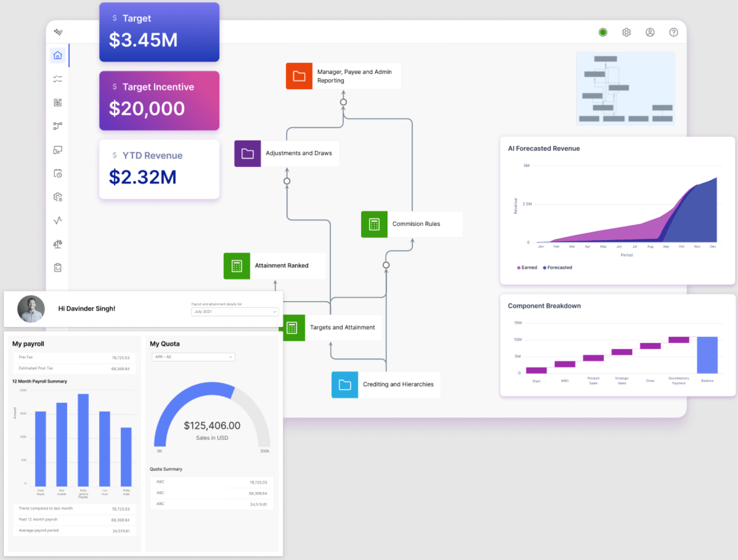
Task: Click the Balance bar in Component Breakdown
Action: 707,355
